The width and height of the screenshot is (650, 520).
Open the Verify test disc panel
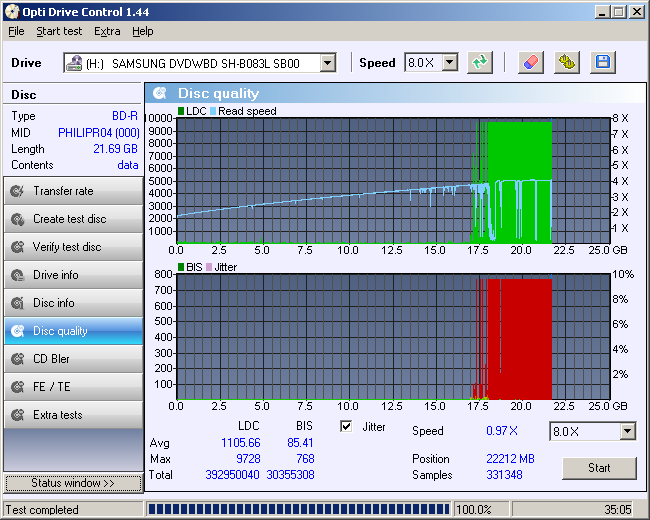click(73, 247)
